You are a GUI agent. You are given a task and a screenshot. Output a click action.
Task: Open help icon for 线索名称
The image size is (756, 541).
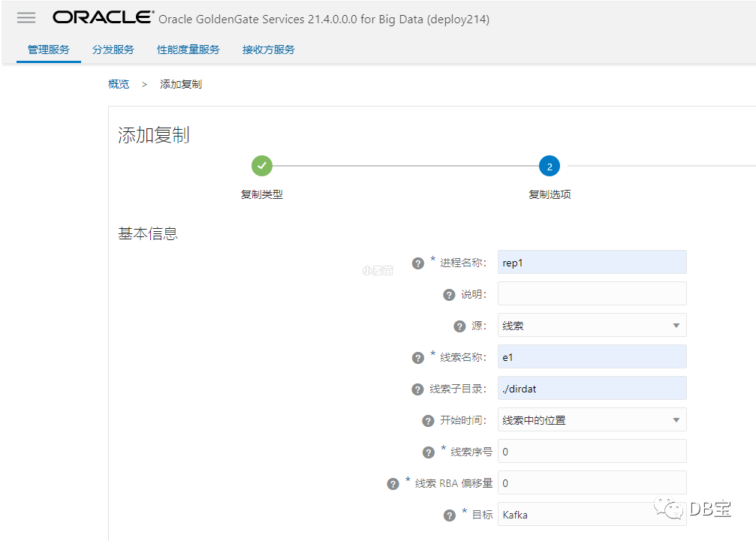pyautogui.click(x=418, y=357)
